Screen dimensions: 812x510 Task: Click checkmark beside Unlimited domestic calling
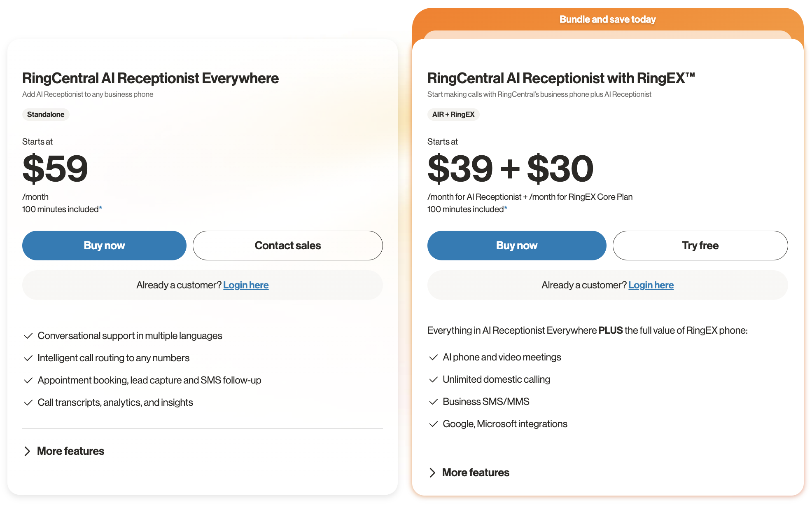(x=434, y=380)
